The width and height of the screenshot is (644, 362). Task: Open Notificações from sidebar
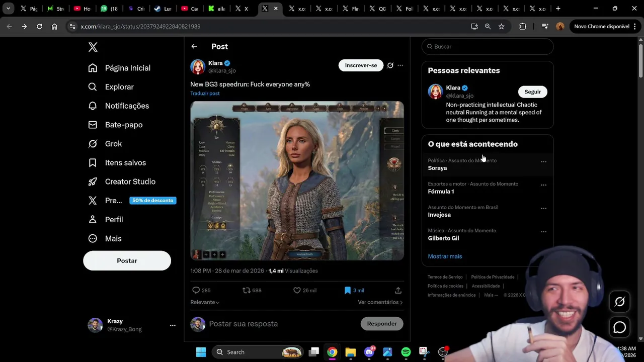pos(118,106)
